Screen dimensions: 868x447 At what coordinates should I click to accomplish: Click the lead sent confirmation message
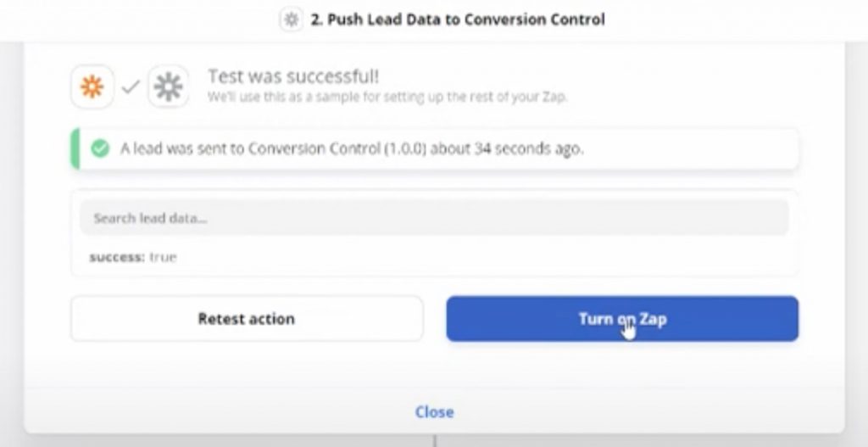(x=352, y=149)
